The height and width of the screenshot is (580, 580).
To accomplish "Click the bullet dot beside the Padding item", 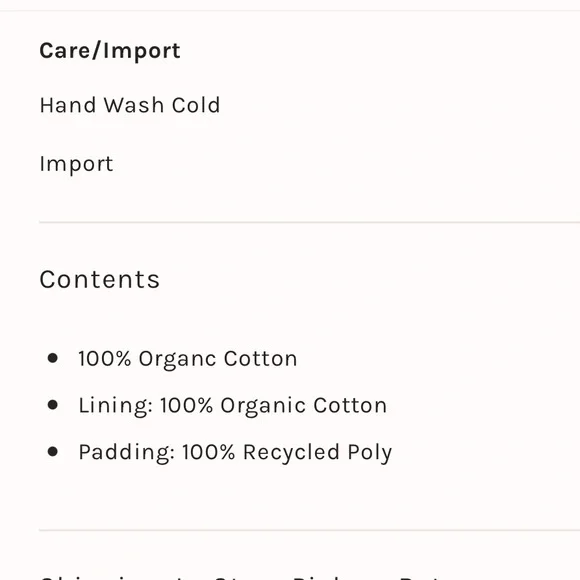I will point(53,452).
